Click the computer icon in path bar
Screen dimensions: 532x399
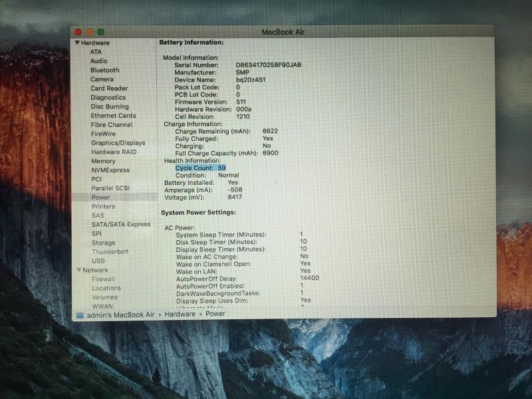click(x=80, y=315)
